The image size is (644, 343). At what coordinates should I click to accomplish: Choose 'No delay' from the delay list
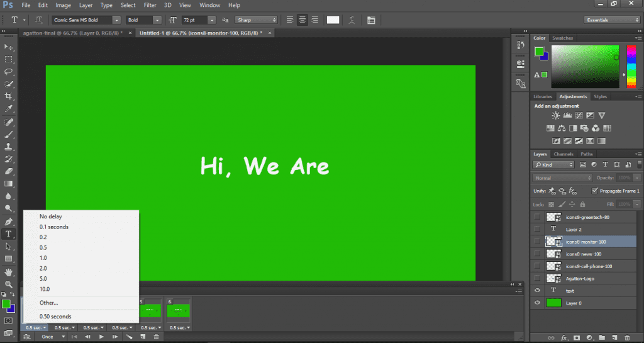[x=50, y=216]
